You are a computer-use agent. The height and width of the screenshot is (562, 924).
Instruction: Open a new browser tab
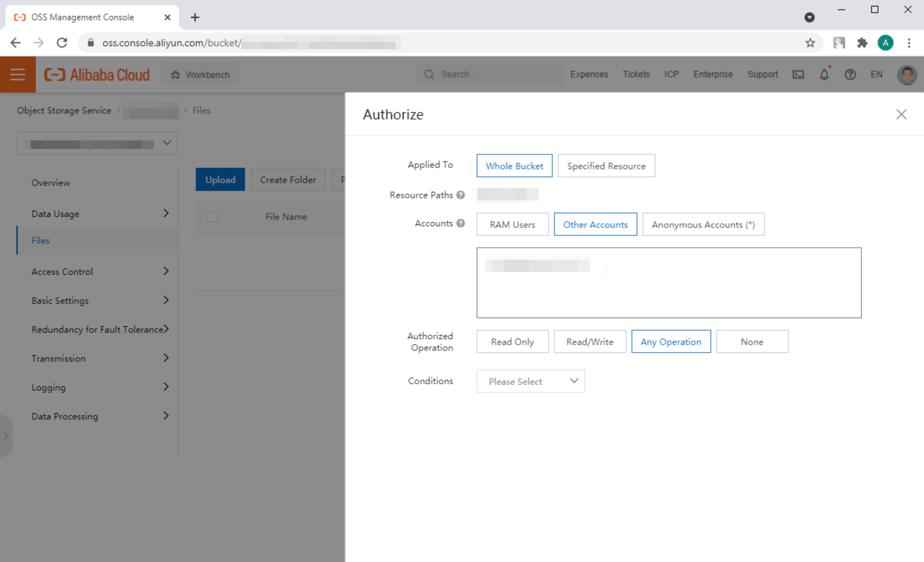point(195,17)
